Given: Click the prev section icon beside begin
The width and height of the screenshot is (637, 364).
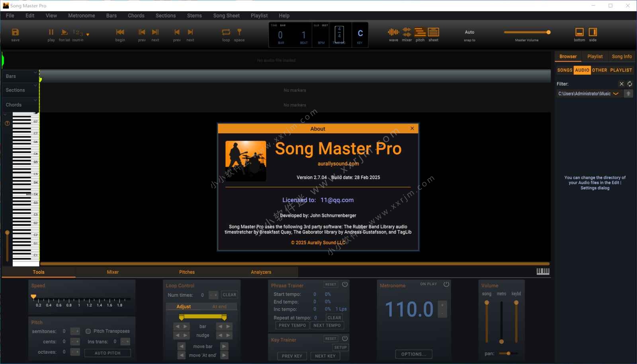Looking at the screenshot, I should click(x=142, y=32).
